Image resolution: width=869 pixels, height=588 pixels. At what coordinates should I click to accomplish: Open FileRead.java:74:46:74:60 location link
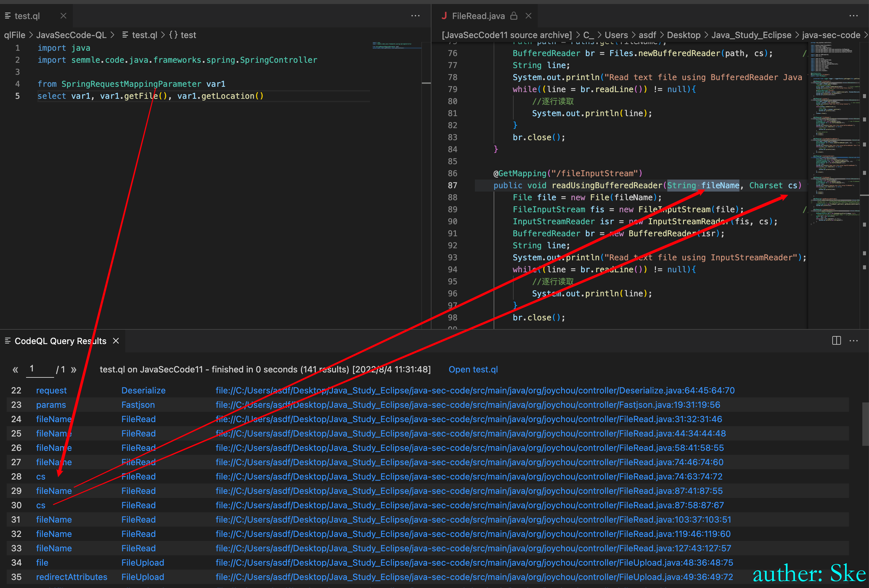click(469, 462)
